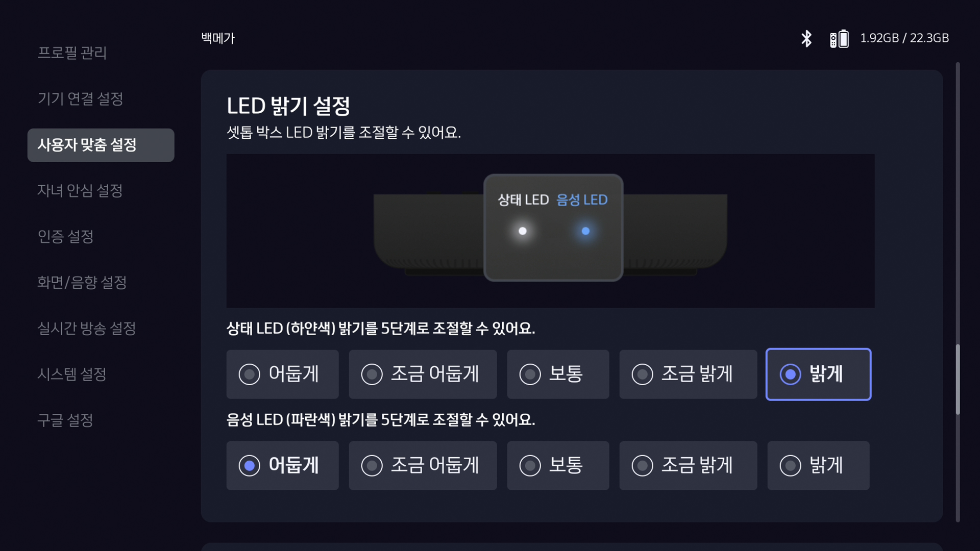Select 어둡게 for the status LED brightness

(282, 374)
